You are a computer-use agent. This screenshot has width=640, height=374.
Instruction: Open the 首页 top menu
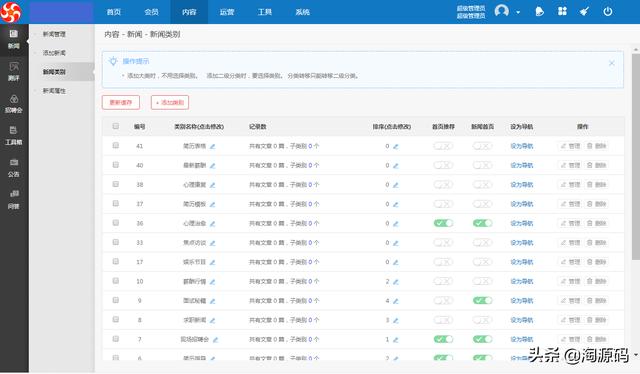point(114,12)
